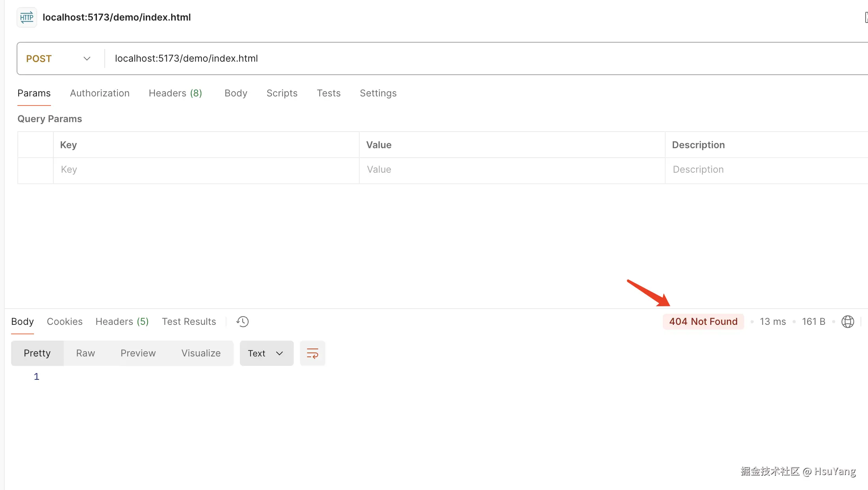Click the network globe icon
The width and height of the screenshot is (868, 490).
[x=847, y=322]
